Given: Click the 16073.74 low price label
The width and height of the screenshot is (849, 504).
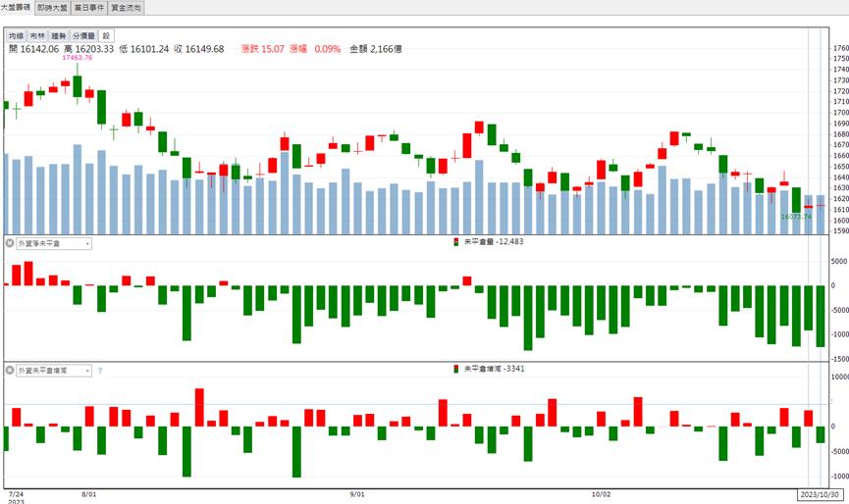Looking at the screenshot, I should point(796,217).
